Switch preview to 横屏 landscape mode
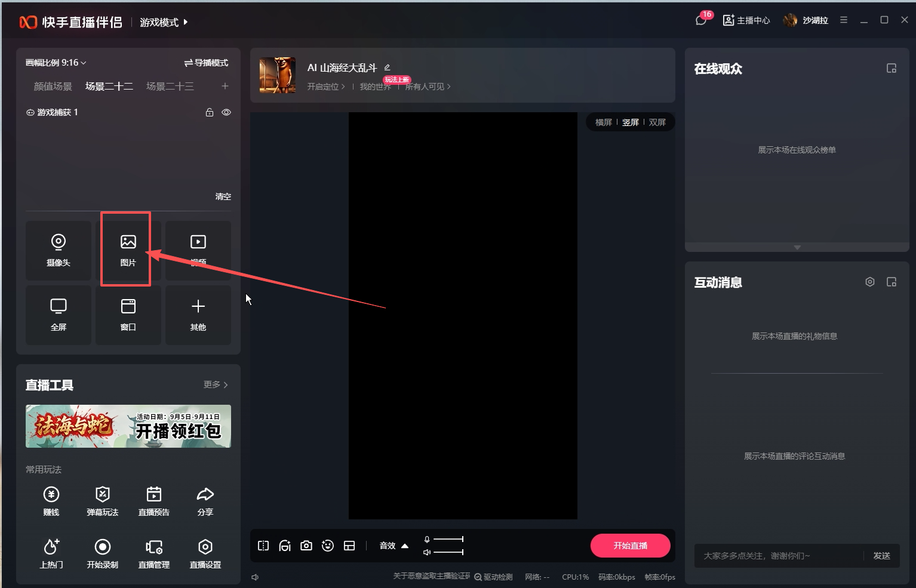 coord(603,122)
